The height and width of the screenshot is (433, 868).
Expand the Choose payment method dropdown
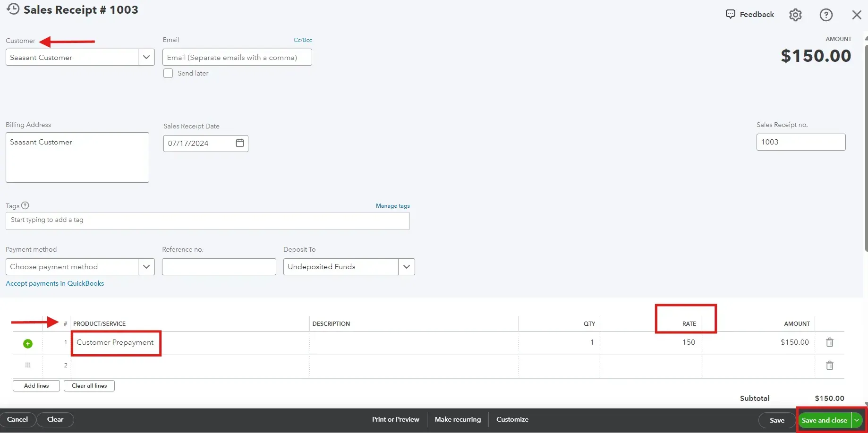(146, 267)
